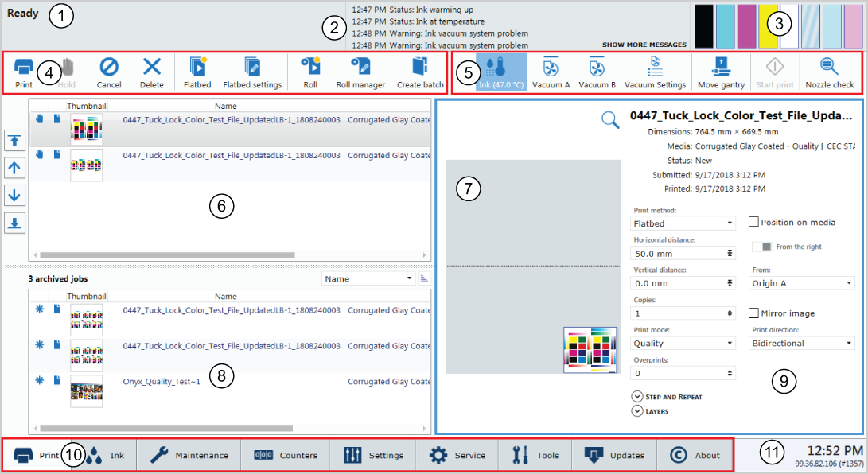
Task: Open the Counters tab
Action: point(285,456)
